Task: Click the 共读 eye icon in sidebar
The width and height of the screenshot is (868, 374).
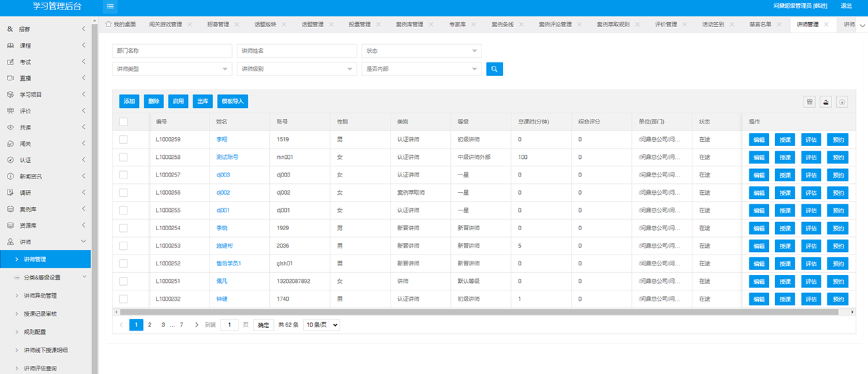Action: [10, 127]
